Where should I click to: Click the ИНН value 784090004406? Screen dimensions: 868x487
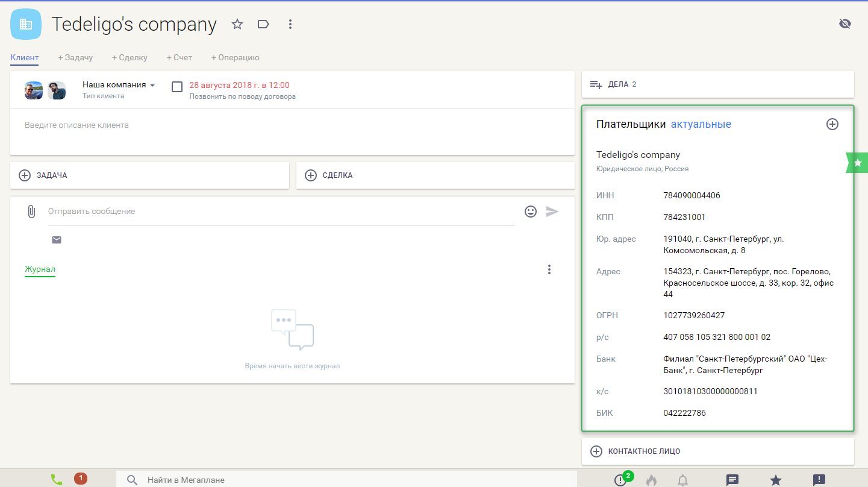(x=692, y=195)
